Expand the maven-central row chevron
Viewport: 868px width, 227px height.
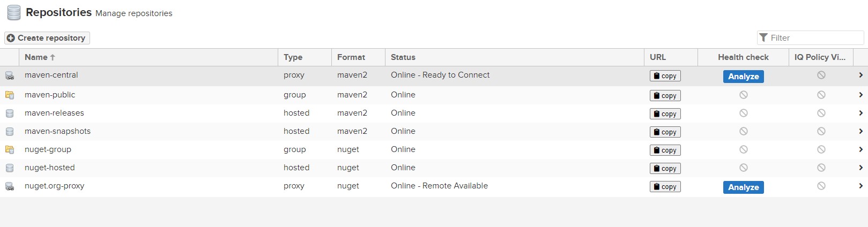click(860, 75)
